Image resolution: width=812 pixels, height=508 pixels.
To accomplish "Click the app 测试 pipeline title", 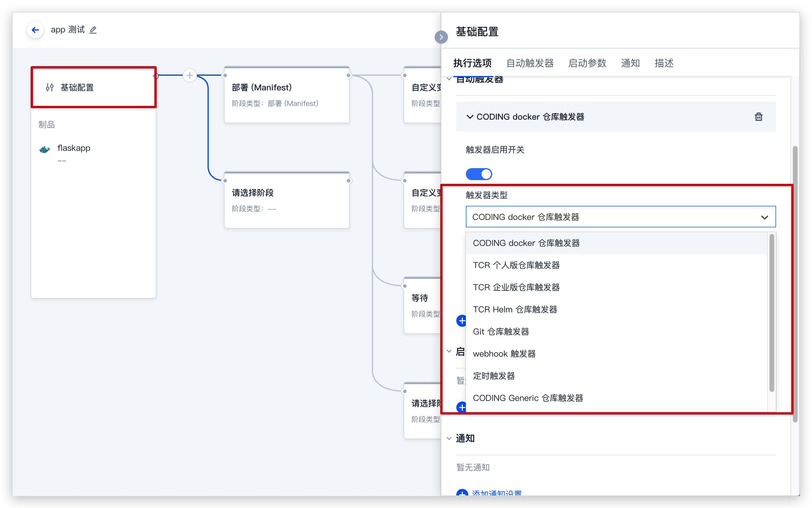I will click(x=68, y=30).
